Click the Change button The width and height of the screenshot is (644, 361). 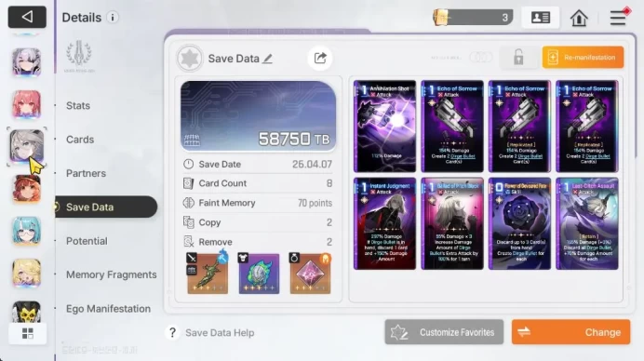570,332
